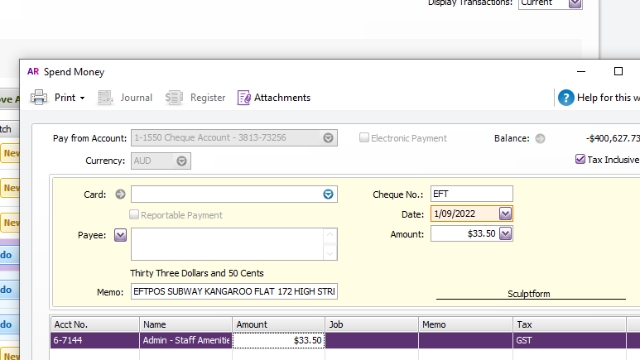Click the Memo column header

[465, 324]
